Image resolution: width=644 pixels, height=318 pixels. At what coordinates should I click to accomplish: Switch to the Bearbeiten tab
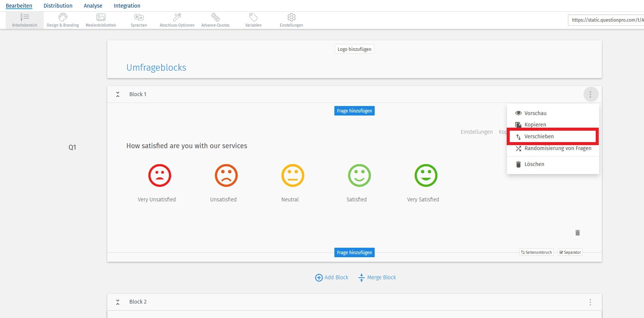[x=19, y=6]
